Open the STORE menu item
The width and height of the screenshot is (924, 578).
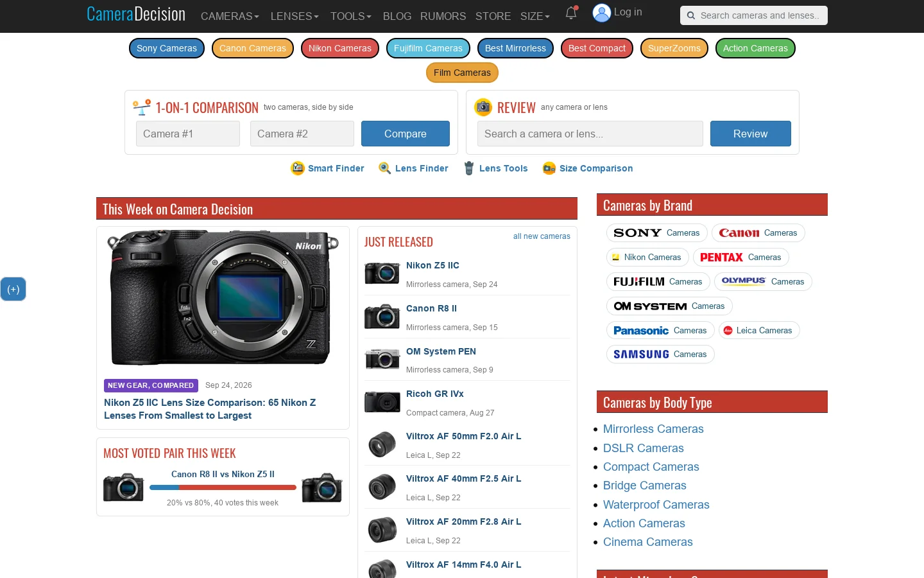pos(493,16)
